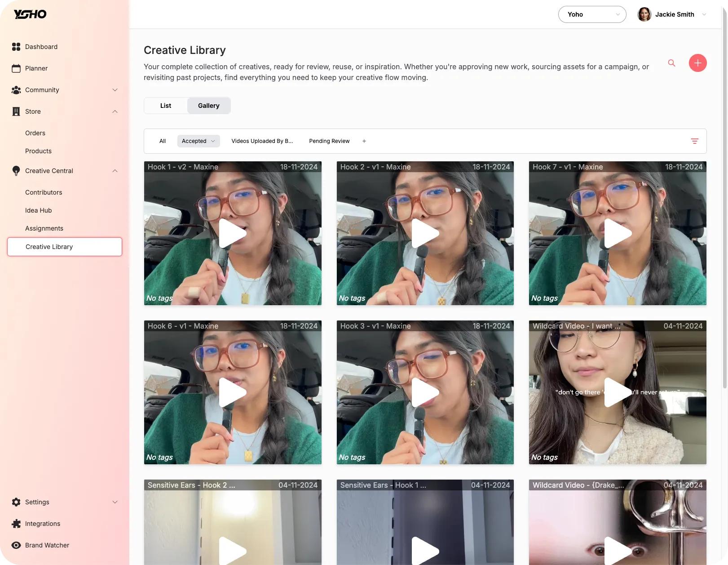Play the Hook 2 - v1 - Maxine video
Image resolution: width=728 pixels, height=565 pixels.
[425, 233]
